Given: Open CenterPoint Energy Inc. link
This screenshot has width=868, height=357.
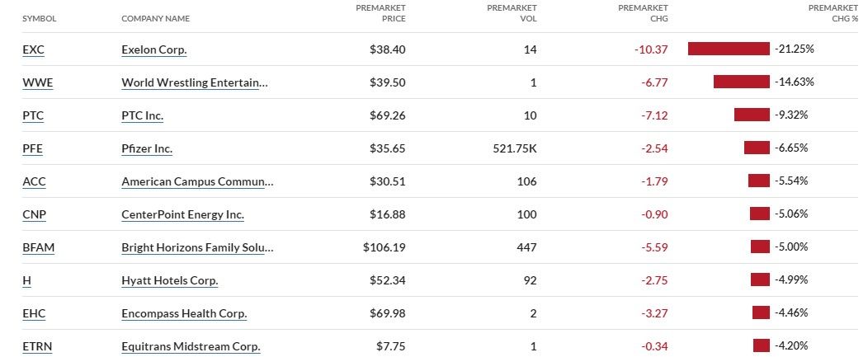Looking at the screenshot, I should click(182, 214).
